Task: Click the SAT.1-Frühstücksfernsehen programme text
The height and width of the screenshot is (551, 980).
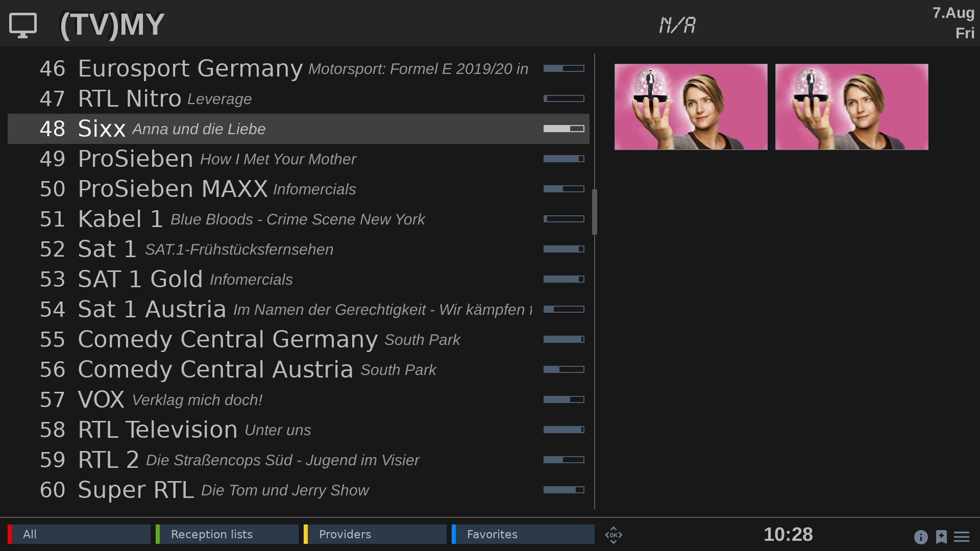Action: [239, 249]
